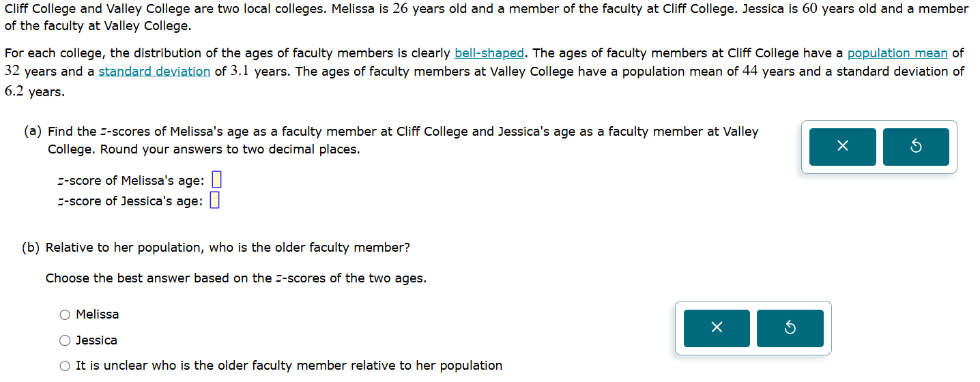Click the "(b)" part marker

click(31, 248)
